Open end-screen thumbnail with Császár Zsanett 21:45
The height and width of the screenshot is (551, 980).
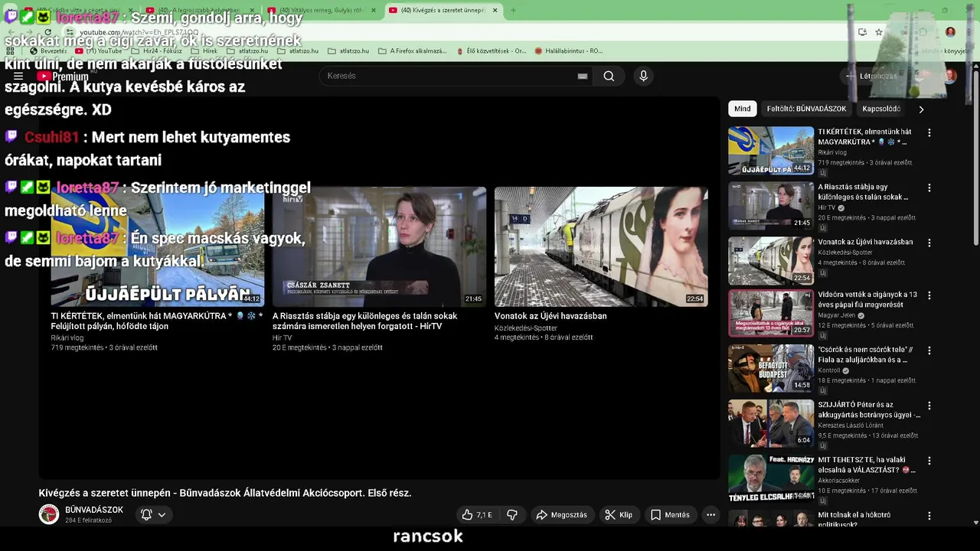click(x=379, y=246)
